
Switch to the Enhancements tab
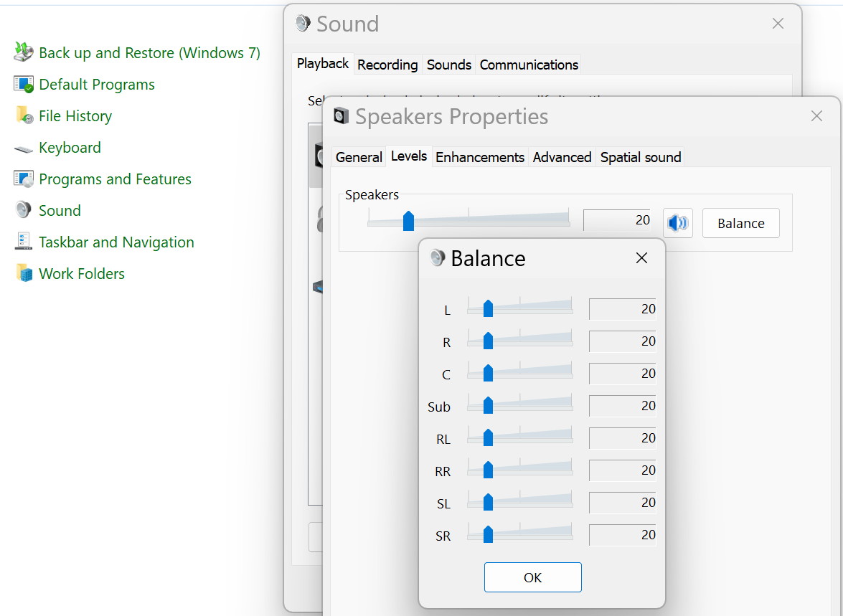(x=480, y=157)
